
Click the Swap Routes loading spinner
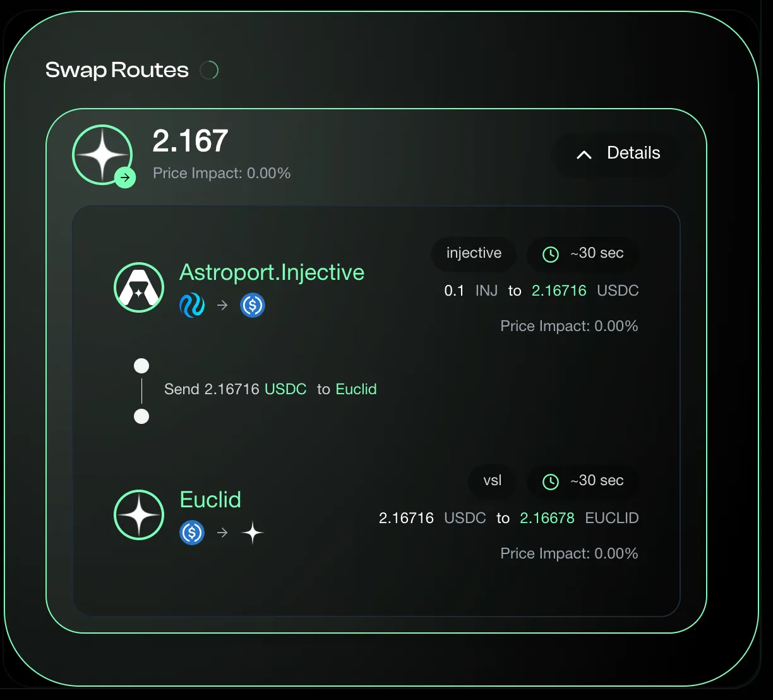coord(209,69)
